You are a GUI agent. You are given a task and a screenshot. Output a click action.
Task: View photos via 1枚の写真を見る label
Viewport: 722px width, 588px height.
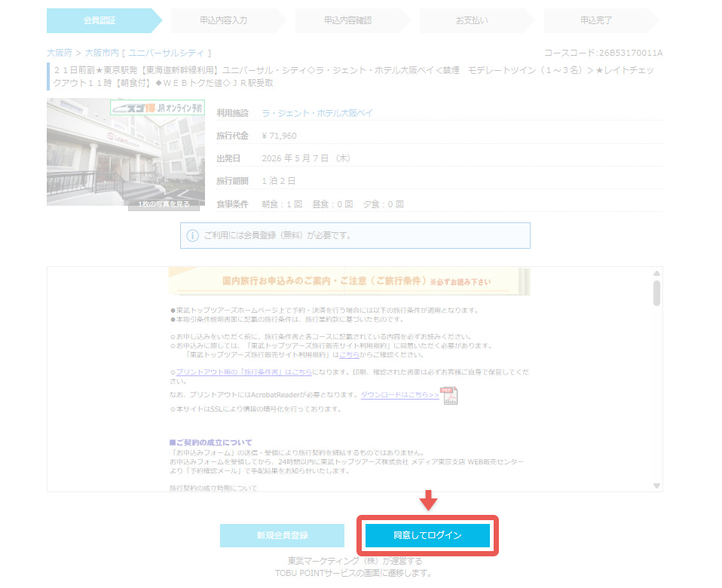tap(164, 204)
